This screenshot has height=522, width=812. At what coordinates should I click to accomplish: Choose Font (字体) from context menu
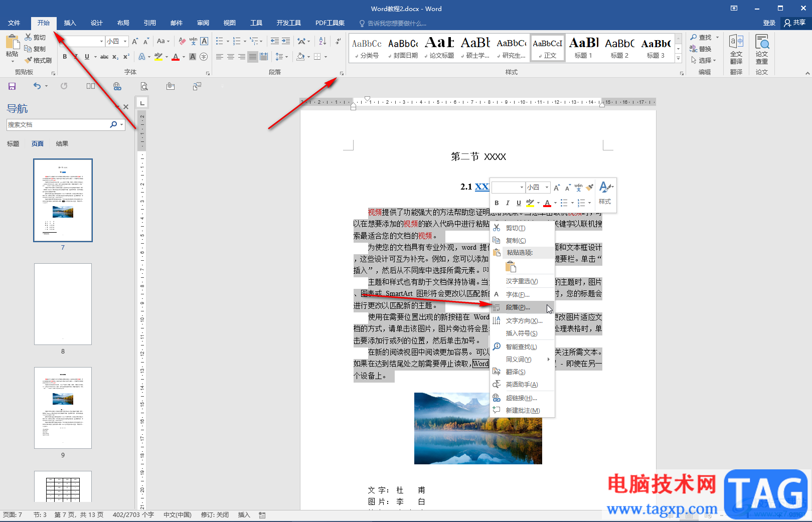[522, 295]
